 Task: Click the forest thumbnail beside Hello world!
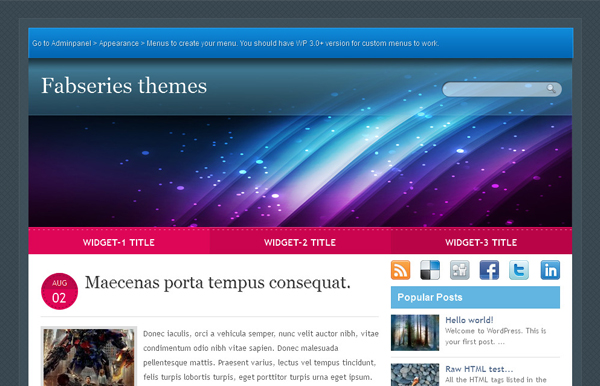pos(415,332)
